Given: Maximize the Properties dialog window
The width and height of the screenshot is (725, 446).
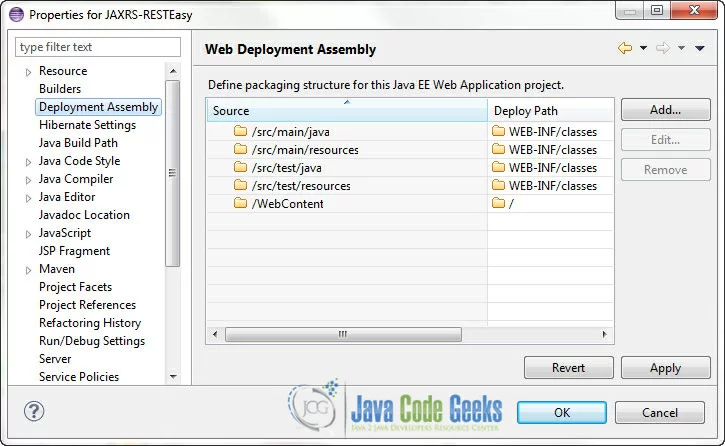Looking at the screenshot, I should [x=657, y=10].
